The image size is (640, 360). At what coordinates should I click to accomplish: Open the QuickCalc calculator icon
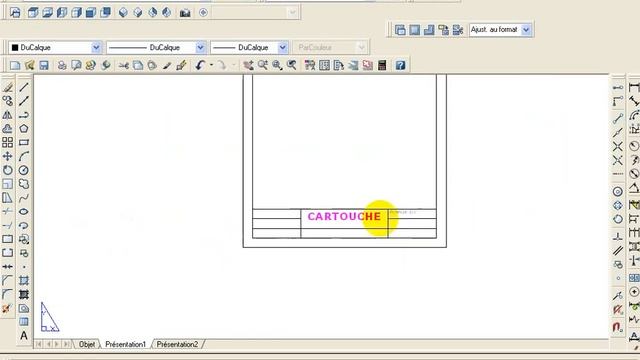point(382,65)
